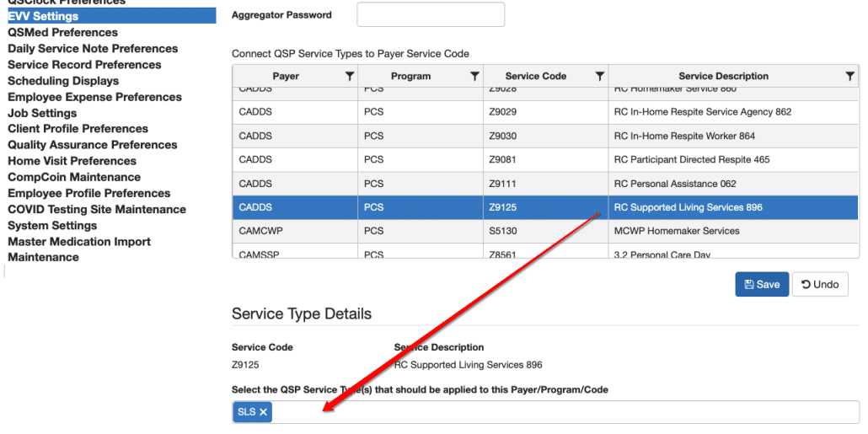Select row RC Personal Assistance 062
Viewport: 868px width, 434px height.
click(545, 183)
